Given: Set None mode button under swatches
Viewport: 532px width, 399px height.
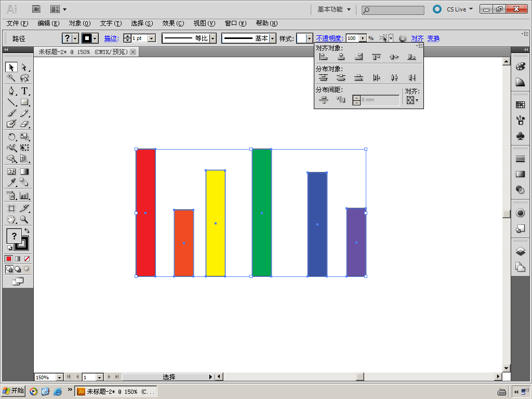Looking at the screenshot, I should point(27,259).
